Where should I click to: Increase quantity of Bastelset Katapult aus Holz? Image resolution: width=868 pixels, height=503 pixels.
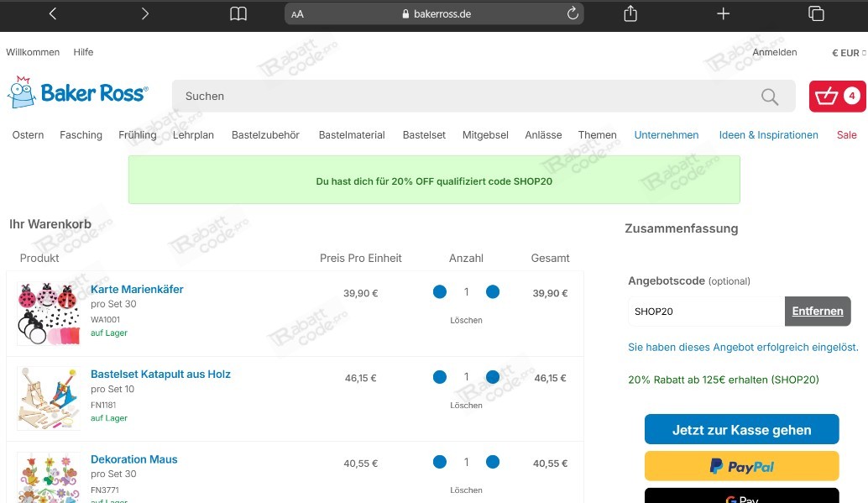[x=493, y=378]
